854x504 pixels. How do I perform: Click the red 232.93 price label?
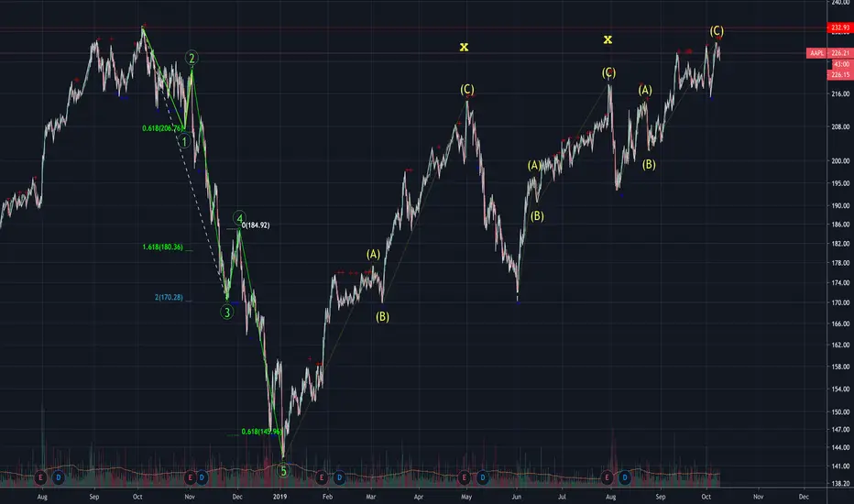coord(840,27)
